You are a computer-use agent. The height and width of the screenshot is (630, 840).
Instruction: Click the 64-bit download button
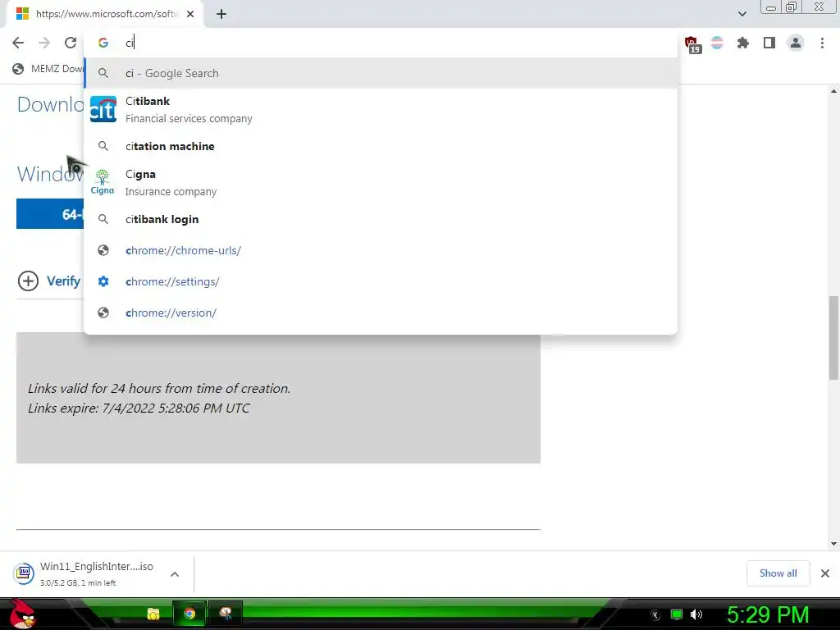50,214
